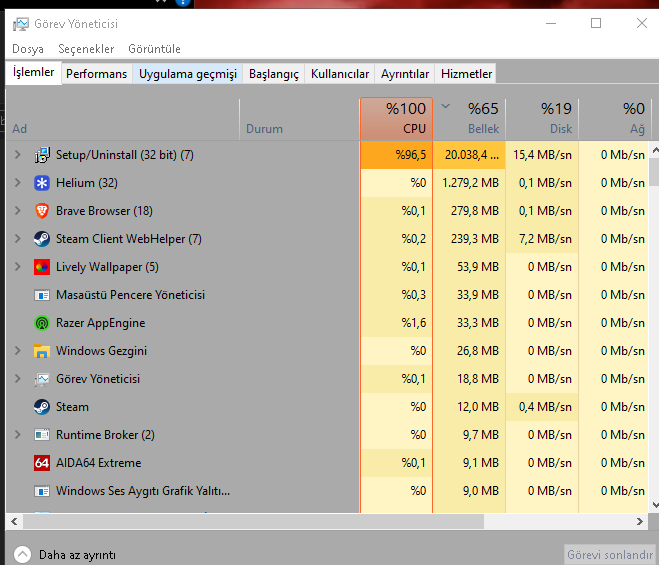The height and width of the screenshot is (565, 659).
Task: Switch to the Başlangıç tab
Action: click(274, 74)
